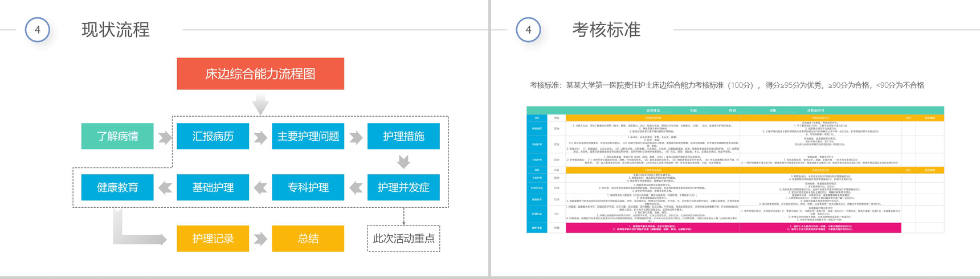Click the 主要护理问题 flowchart box
Viewport: 980px width, 279px height.
coord(308,136)
